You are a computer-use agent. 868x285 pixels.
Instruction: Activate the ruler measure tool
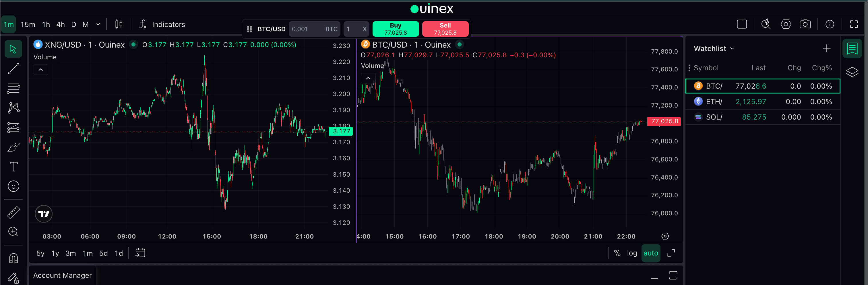click(13, 212)
